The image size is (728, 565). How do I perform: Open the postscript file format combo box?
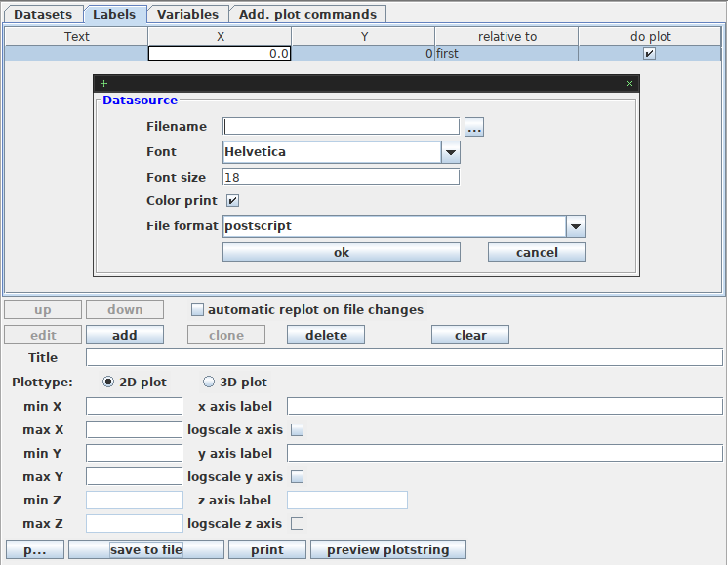(x=403, y=226)
